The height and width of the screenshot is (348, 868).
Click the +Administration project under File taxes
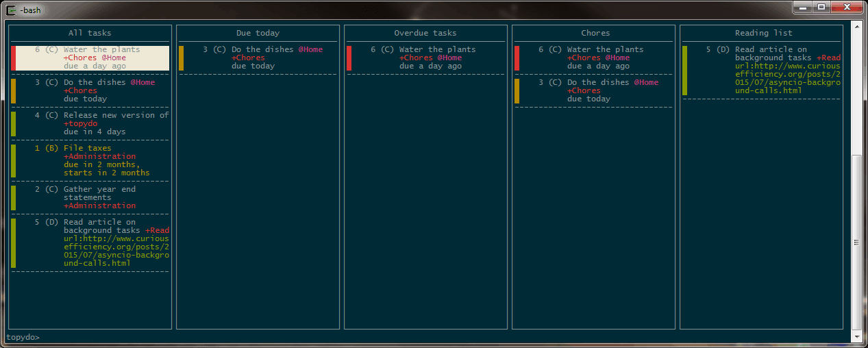[99, 156]
